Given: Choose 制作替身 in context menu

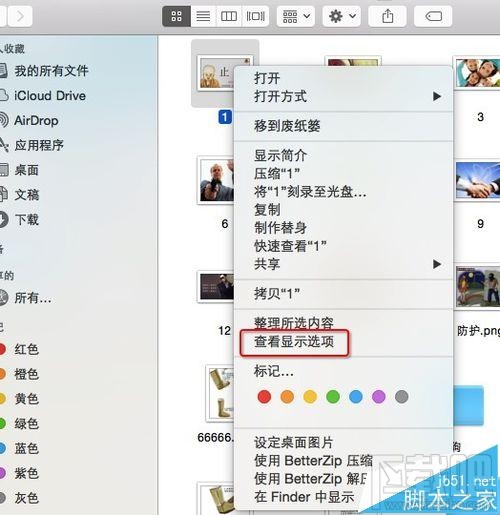Looking at the screenshot, I should [x=343, y=228].
